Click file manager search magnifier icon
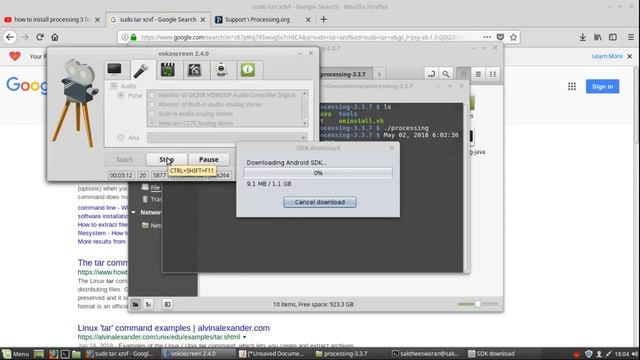640x360 pixels. [x=446, y=74]
